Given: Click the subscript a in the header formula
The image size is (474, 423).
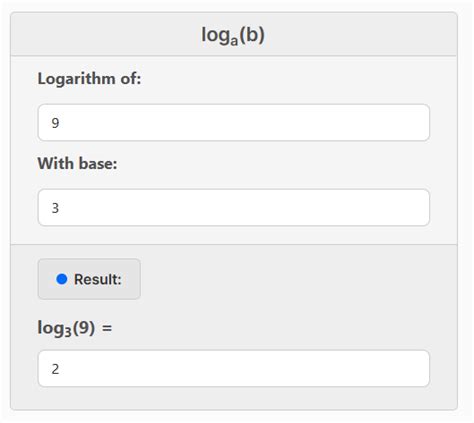Looking at the screenshot, I should 234,41.
